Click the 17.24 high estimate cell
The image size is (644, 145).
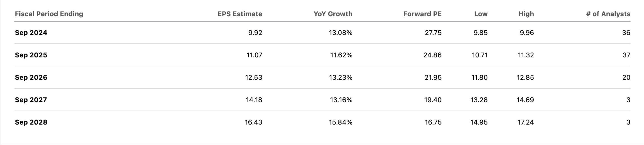[526, 122]
